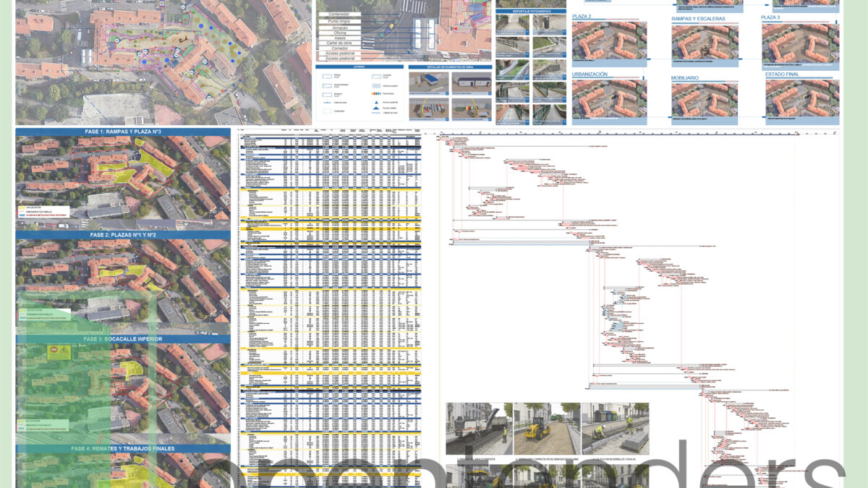Viewport: 868px width, 488px height.
Task: Open the aerial render under 'ESTADO FINAL'
Action: (x=802, y=98)
